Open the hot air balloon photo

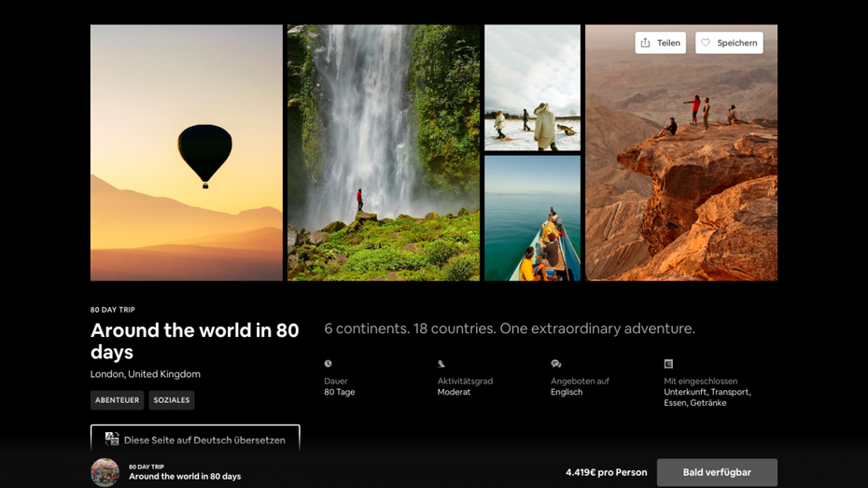pyautogui.click(x=187, y=152)
